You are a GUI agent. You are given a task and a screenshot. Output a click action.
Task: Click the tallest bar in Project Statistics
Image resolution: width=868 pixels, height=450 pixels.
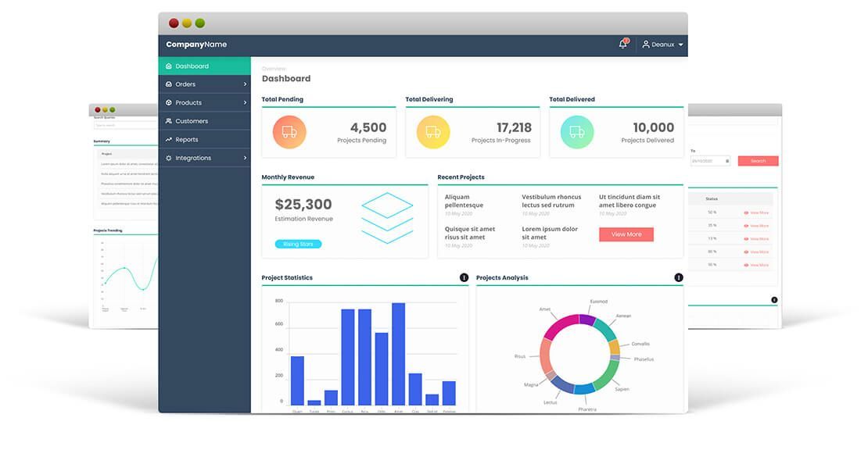pos(399,354)
